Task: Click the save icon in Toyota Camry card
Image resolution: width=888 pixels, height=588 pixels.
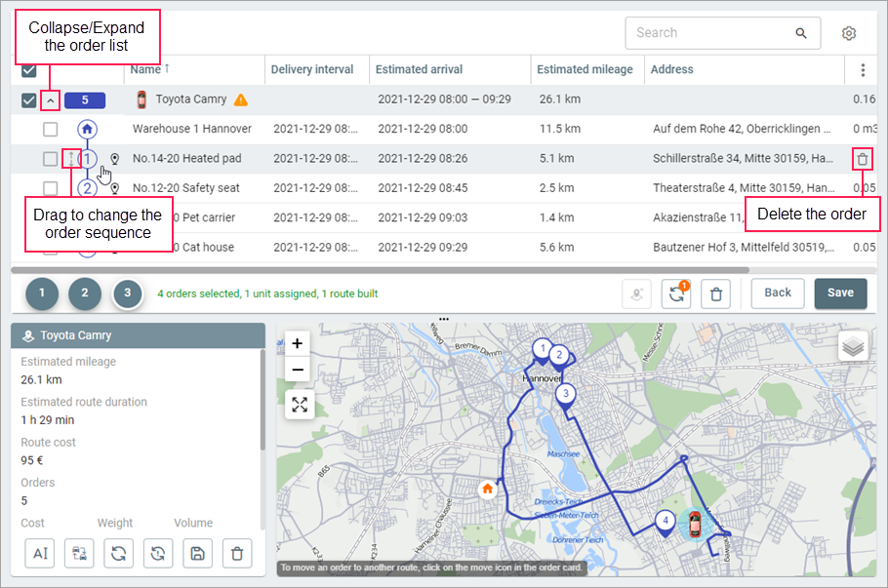Action: point(197,554)
